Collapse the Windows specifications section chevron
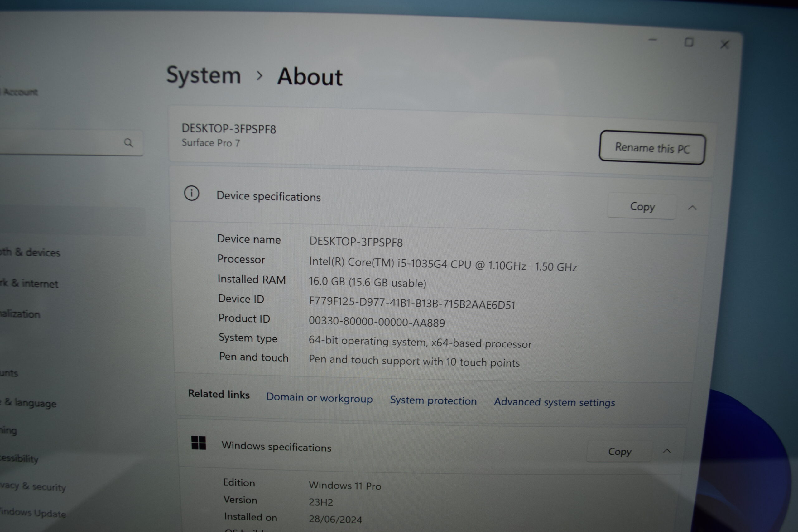Screen dimensions: 798x532 click(667, 451)
